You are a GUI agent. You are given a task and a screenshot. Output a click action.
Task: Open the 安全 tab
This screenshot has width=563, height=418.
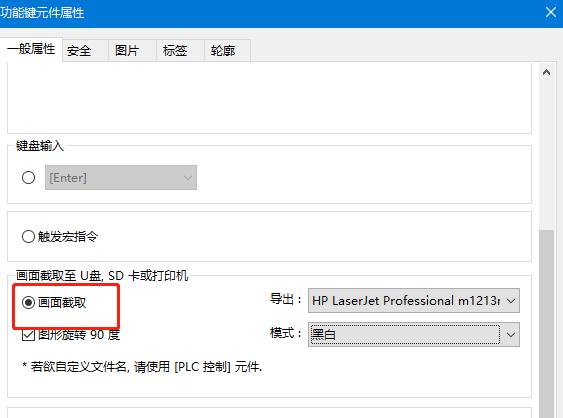[x=85, y=51]
